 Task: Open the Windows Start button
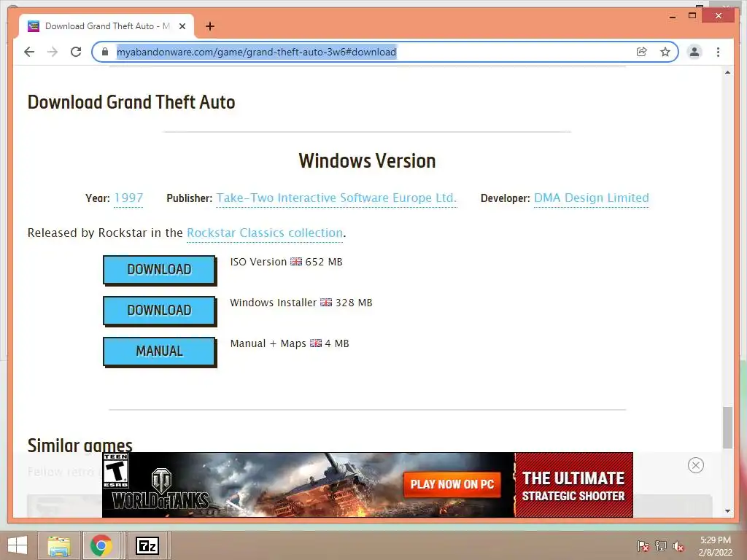(18, 545)
